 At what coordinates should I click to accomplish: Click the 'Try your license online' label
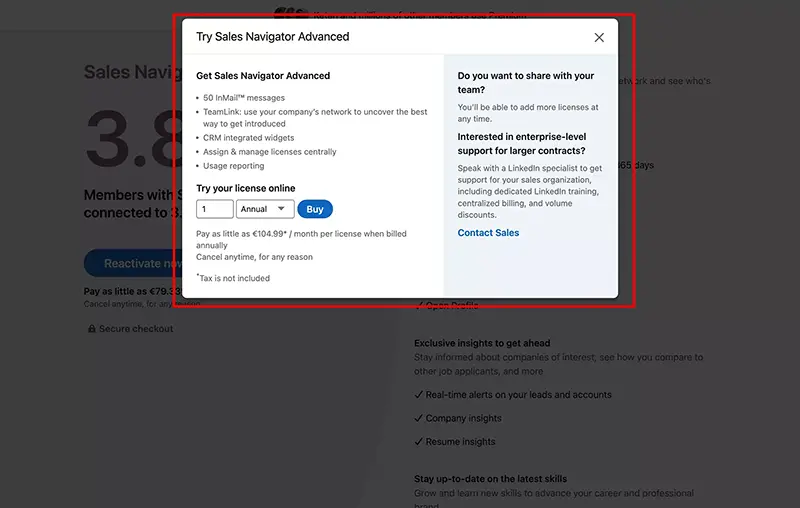246,188
